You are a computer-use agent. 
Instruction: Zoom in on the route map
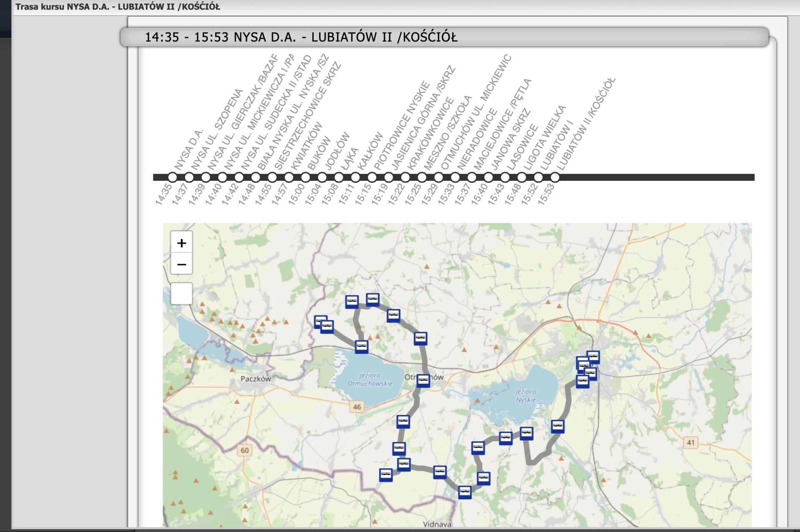(x=181, y=243)
